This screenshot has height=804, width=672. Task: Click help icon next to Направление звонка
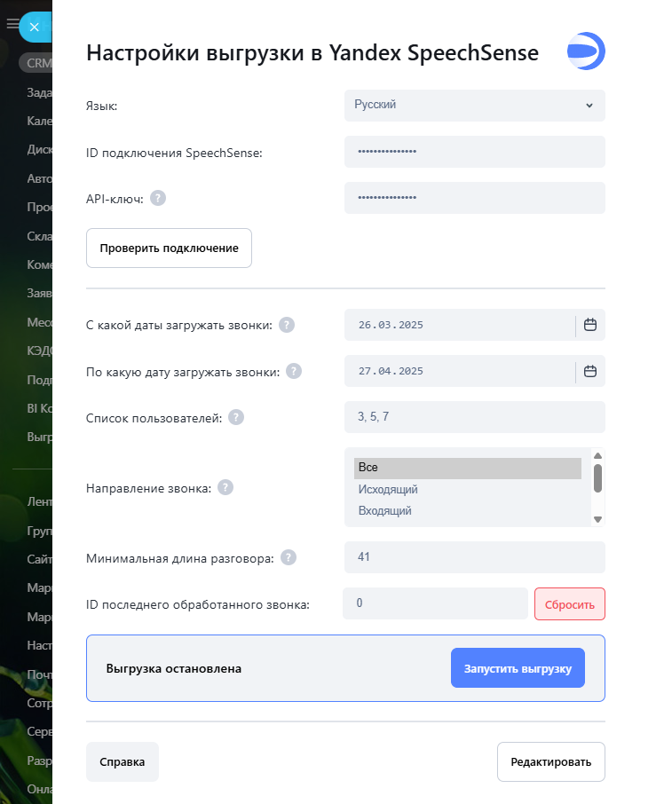[x=225, y=487]
